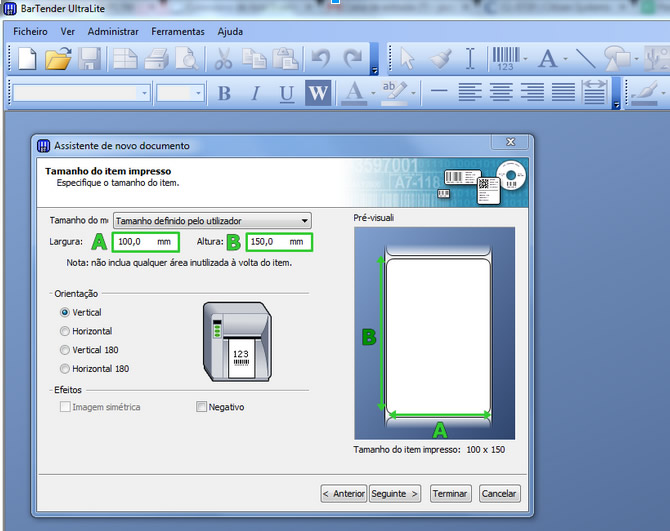The width and height of the screenshot is (670, 531).
Task: Enable the Negativo checkbox
Action: (202, 407)
